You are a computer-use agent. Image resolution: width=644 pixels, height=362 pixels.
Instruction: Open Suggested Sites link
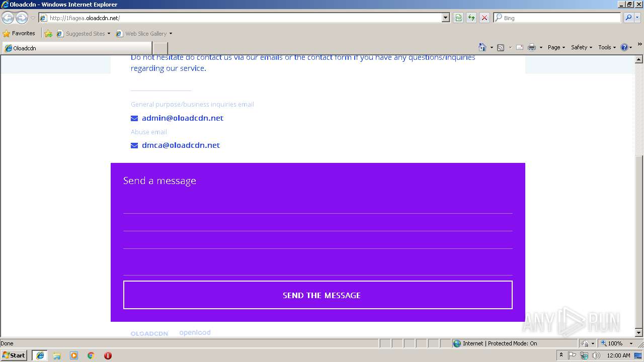click(83, 34)
